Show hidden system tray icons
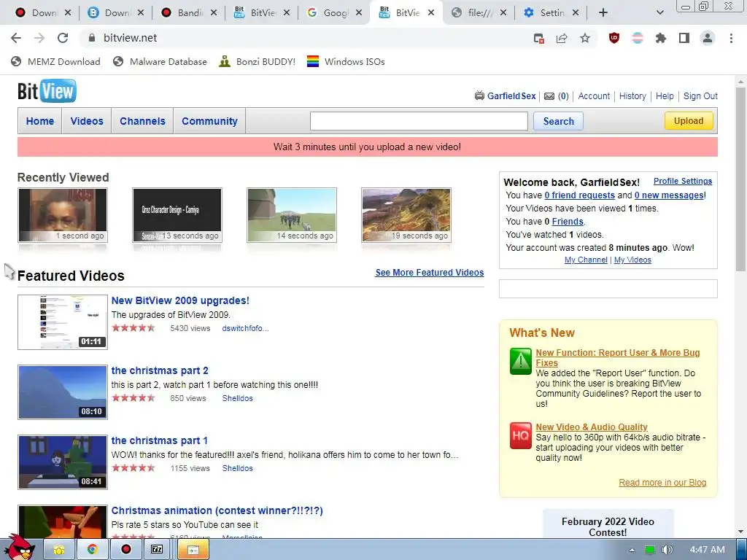Image resolution: width=747 pixels, height=560 pixels. [632, 550]
